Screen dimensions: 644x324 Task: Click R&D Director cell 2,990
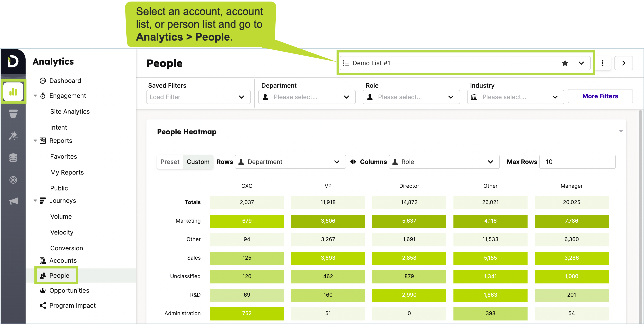409,295
